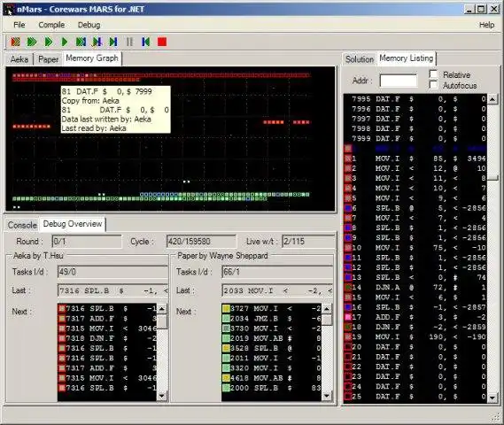Click marker beside address 14 DJN.A row
The height and width of the screenshot is (425, 504).
tap(348, 287)
